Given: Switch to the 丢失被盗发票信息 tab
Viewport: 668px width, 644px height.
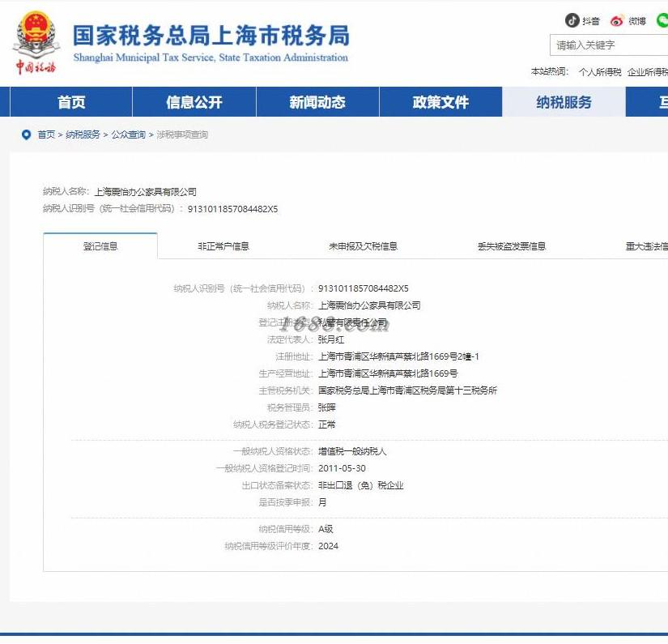Looking at the screenshot, I should pos(512,246).
